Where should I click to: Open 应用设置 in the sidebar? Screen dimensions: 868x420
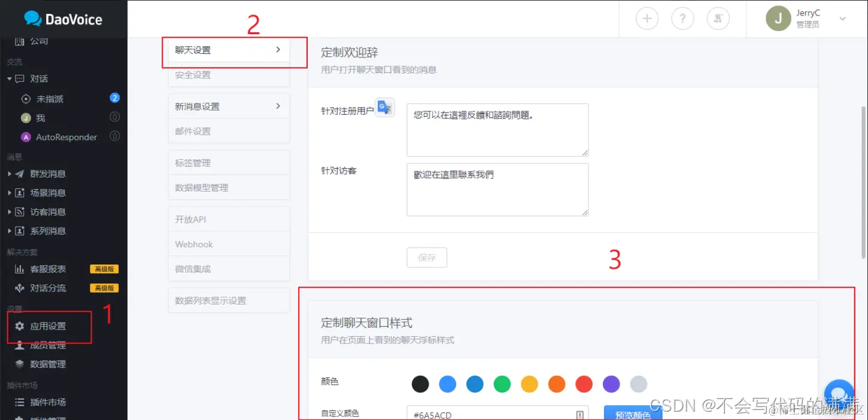[48, 326]
